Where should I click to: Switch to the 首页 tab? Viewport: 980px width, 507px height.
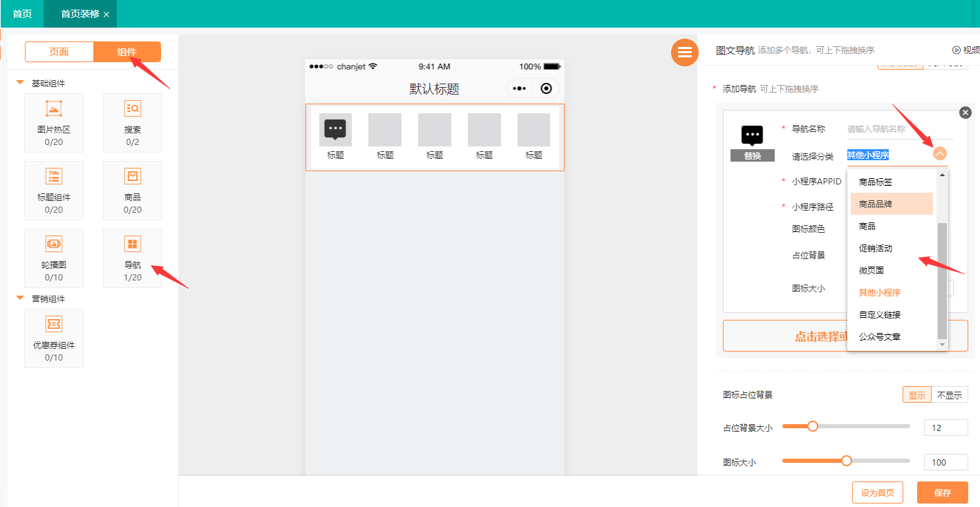22,14
